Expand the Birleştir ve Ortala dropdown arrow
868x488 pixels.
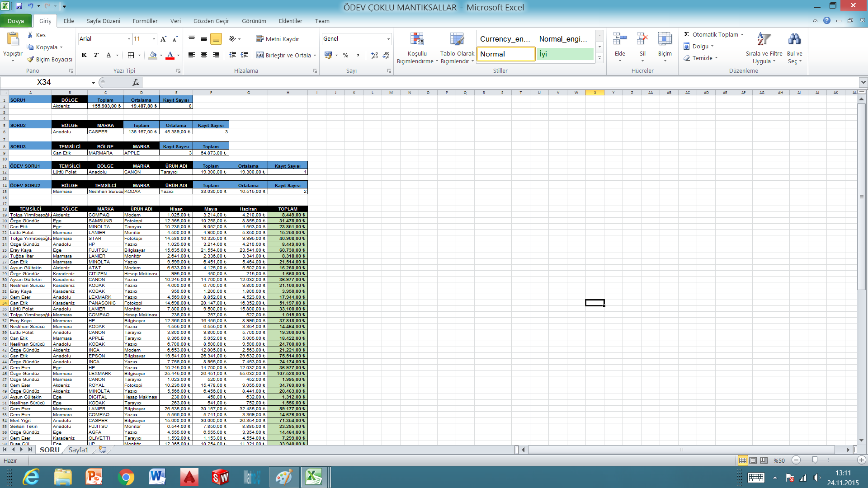pos(315,56)
